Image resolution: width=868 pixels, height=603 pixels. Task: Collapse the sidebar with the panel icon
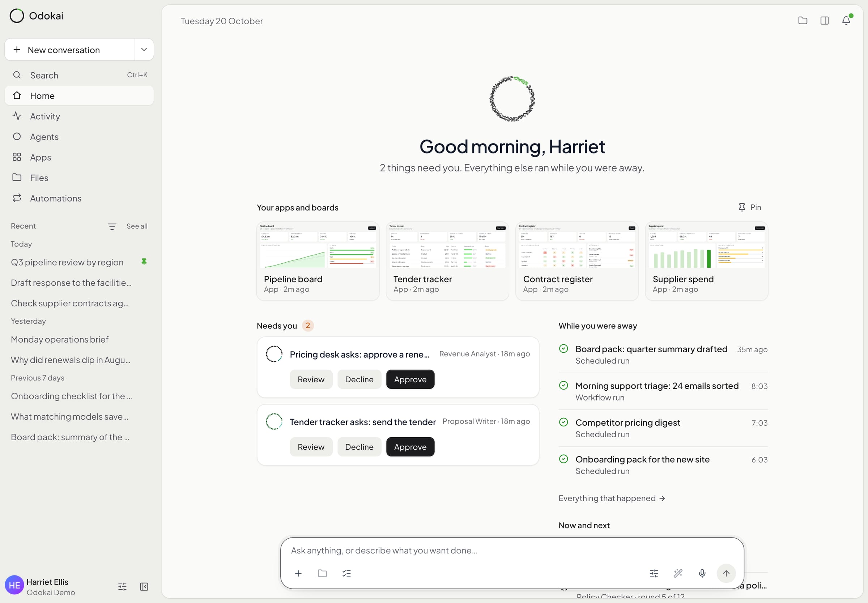click(144, 586)
